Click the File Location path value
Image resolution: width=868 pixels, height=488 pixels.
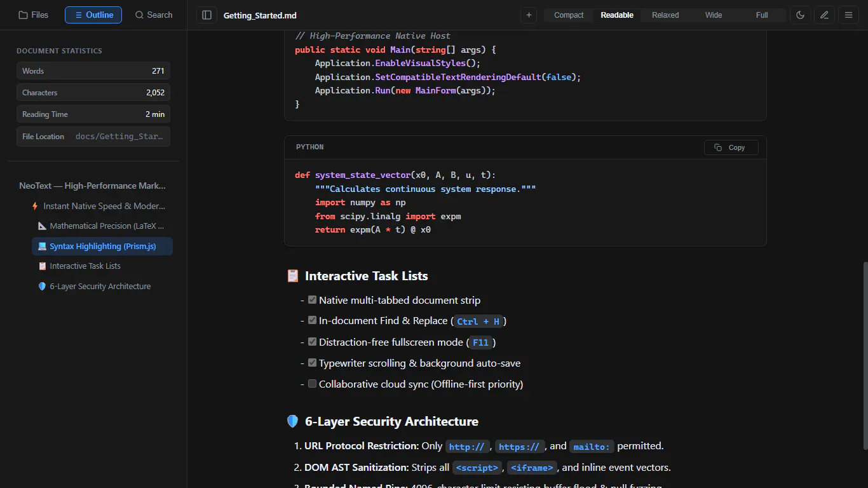pos(119,137)
